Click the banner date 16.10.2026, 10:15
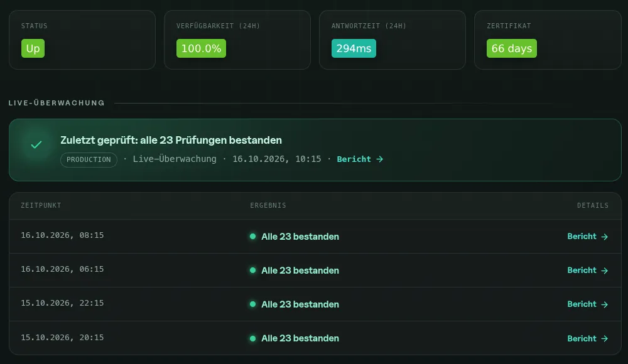 pyautogui.click(x=277, y=159)
